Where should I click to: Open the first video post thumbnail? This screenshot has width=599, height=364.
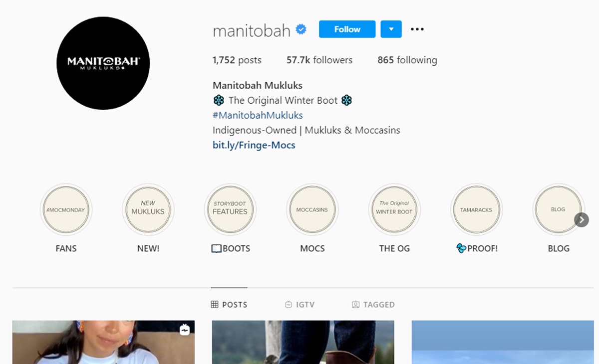point(103,342)
